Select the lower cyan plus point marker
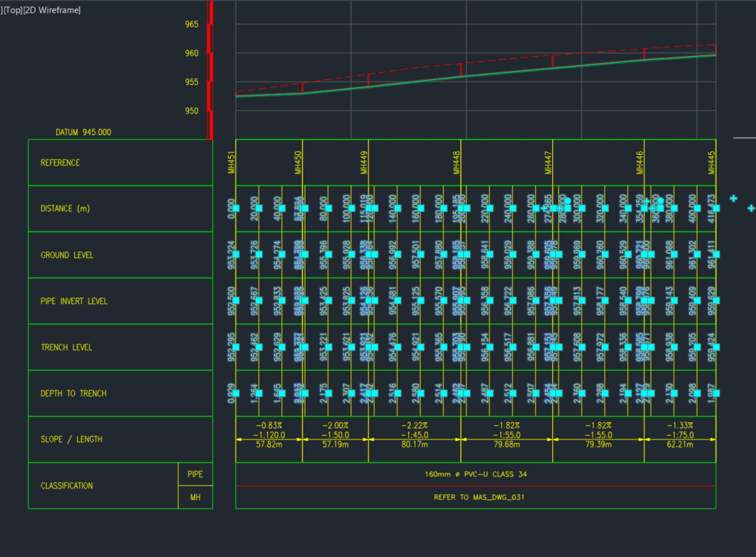Image resolution: width=756 pixels, height=557 pixels. pos(752,208)
